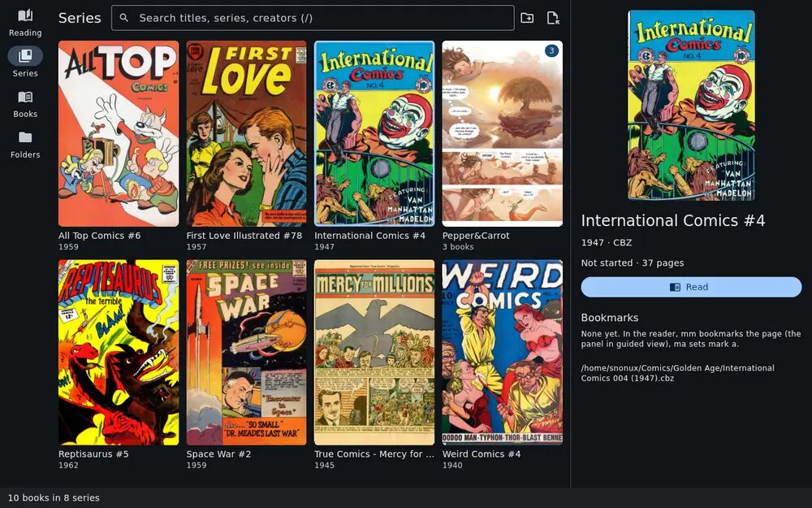This screenshot has height=508, width=812.
Task: Select International Comics #4 grid cover
Action: (x=374, y=134)
